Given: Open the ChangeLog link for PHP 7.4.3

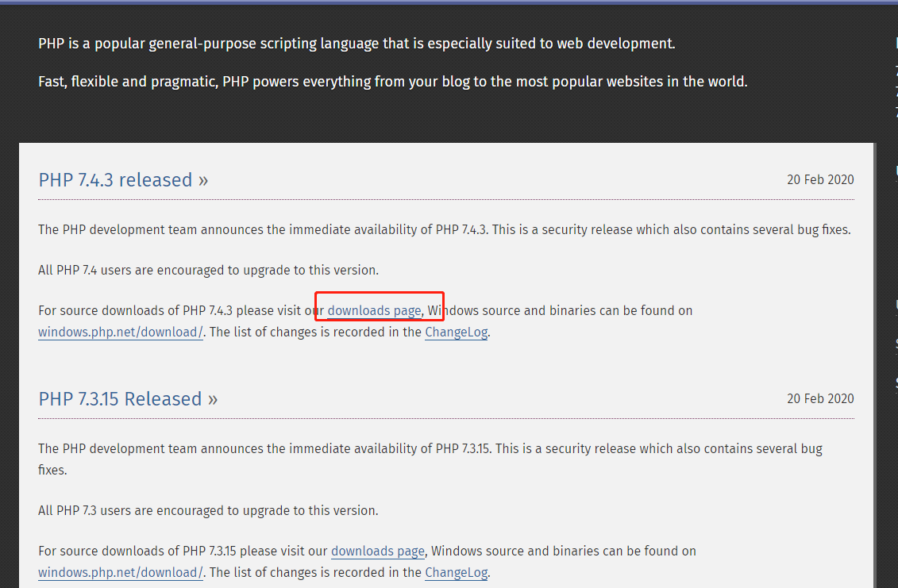Looking at the screenshot, I should click(x=457, y=332).
